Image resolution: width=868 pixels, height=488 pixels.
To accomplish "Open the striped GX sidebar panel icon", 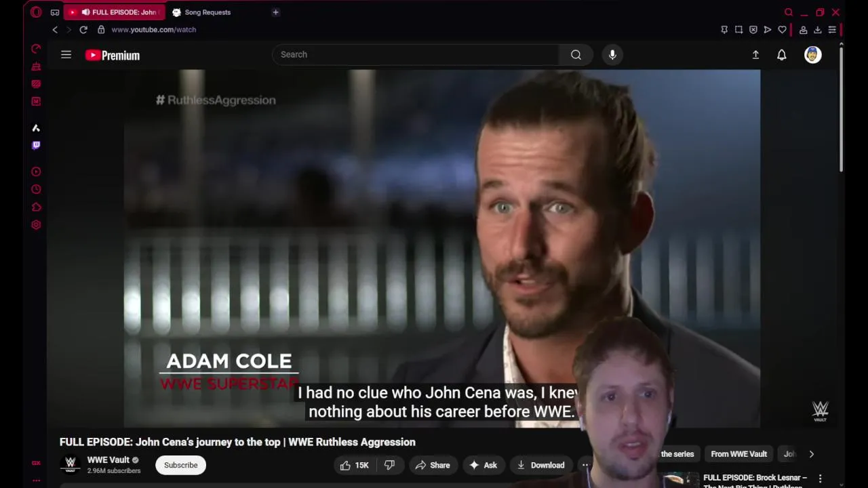I will pos(36,84).
